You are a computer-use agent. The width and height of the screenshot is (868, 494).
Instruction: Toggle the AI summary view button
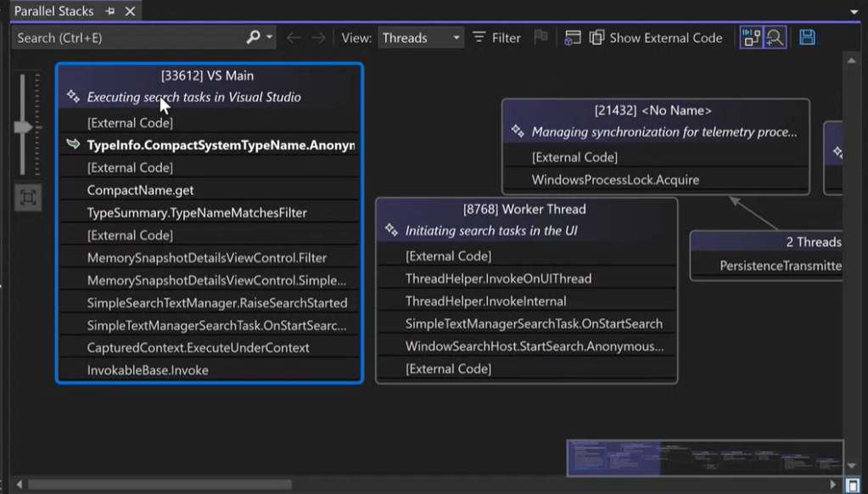(x=751, y=37)
